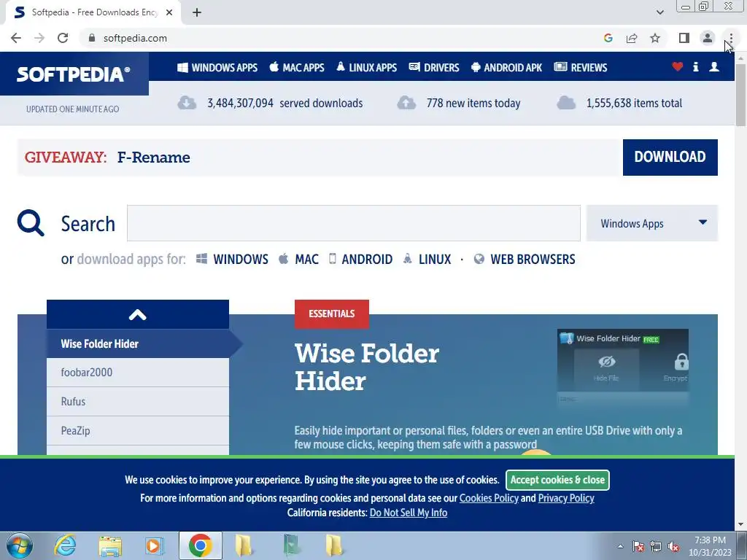Open Chrome three-dot menu
747x560 pixels.
tap(731, 38)
